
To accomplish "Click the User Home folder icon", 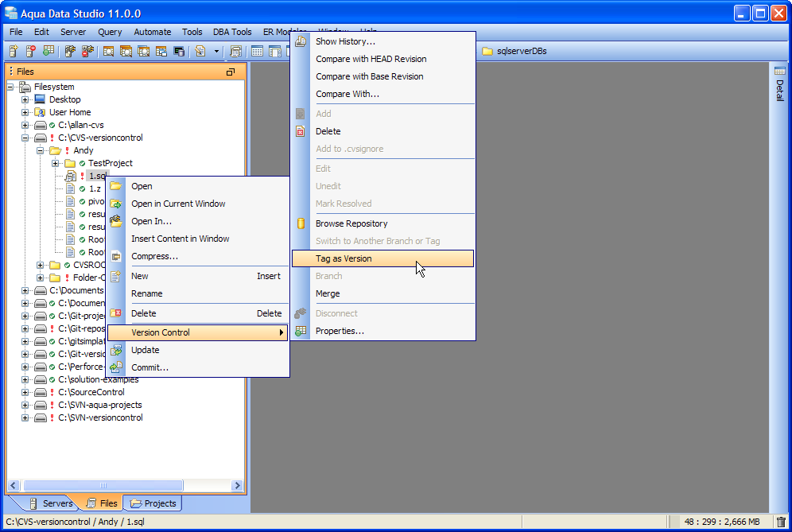I will pyautogui.click(x=40, y=112).
